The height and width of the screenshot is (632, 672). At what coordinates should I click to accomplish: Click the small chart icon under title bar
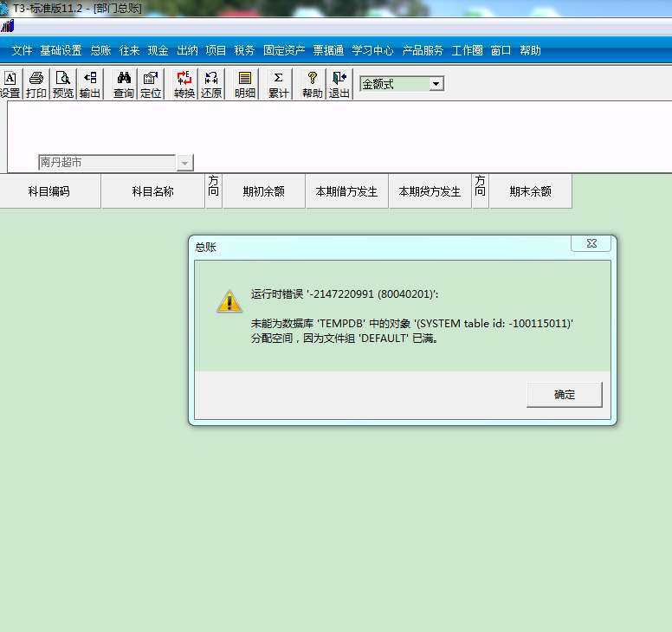[x=7, y=27]
